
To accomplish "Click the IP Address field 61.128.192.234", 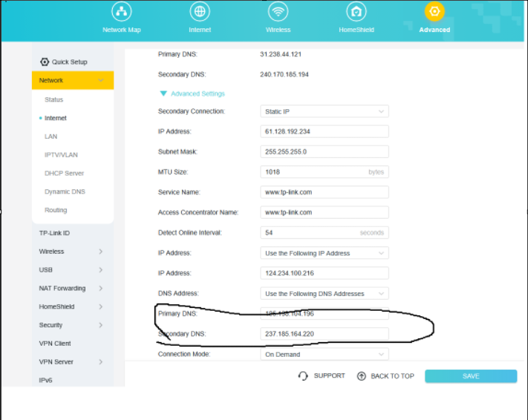I will coord(325,131).
